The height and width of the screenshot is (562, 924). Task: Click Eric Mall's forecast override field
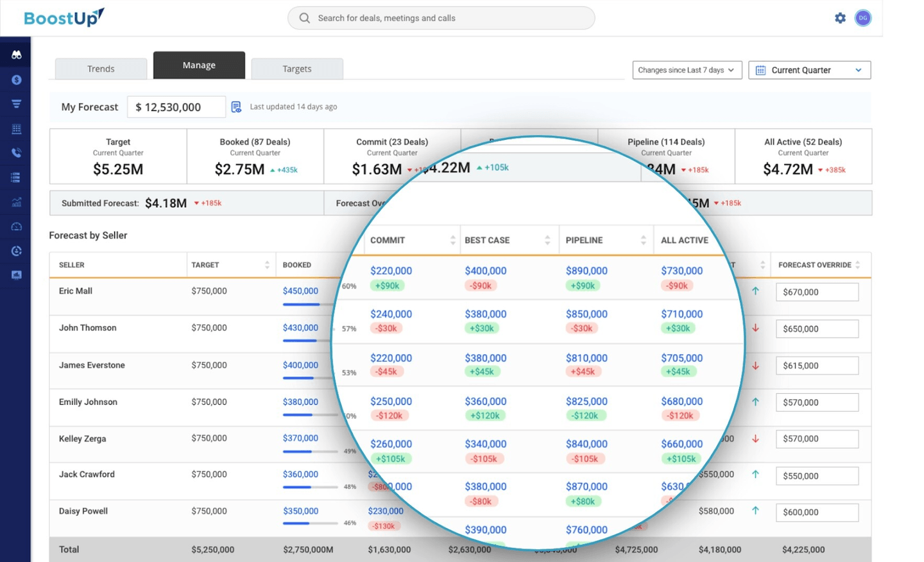(x=817, y=292)
